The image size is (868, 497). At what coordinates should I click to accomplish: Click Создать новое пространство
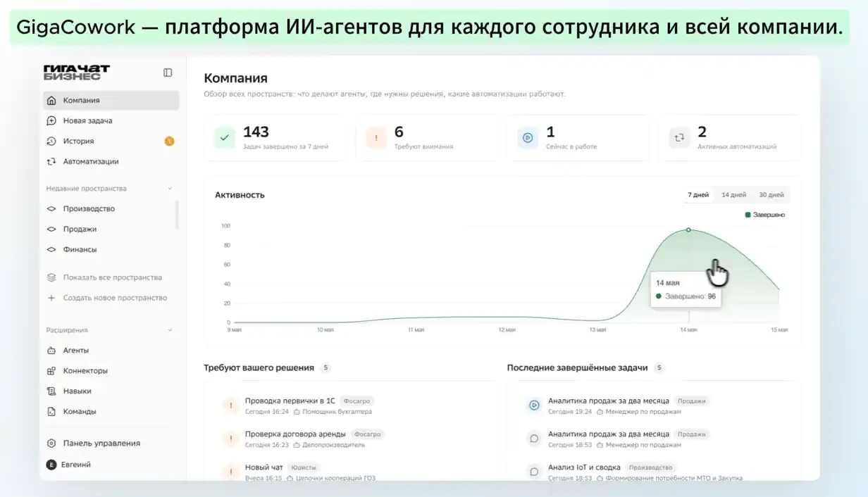(x=115, y=298)
